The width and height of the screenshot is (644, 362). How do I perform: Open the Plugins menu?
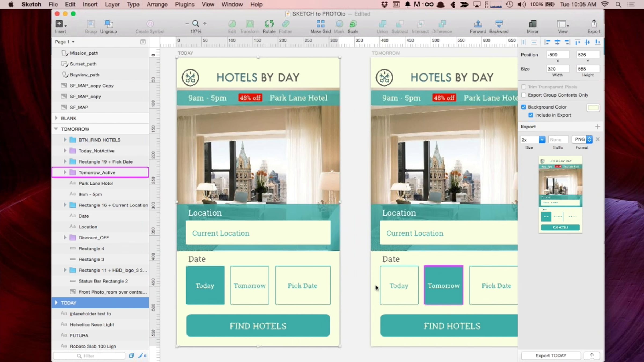point(185,4)
